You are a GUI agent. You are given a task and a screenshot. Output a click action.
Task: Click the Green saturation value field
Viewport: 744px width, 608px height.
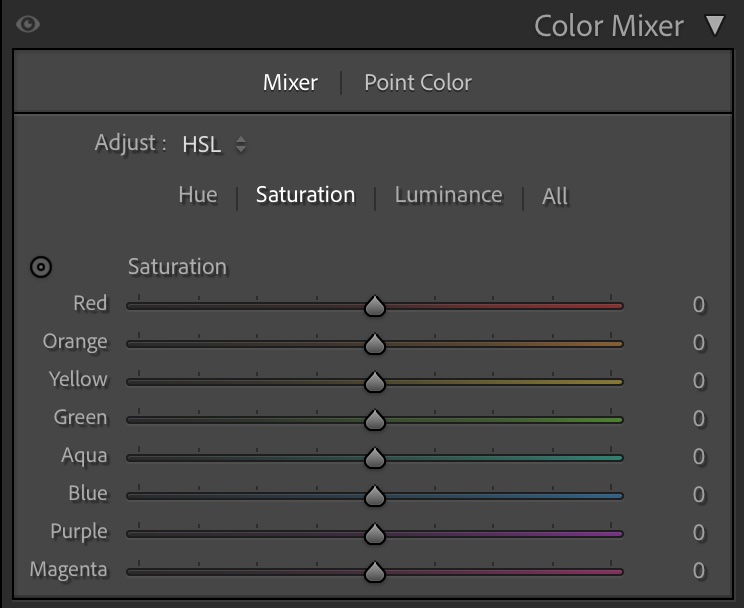(698, 419)
